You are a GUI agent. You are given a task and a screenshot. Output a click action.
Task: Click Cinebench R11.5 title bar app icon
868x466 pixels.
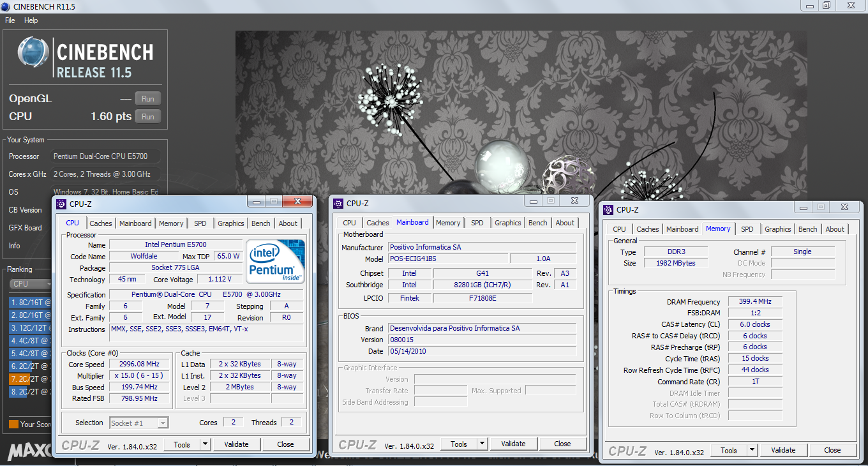pos(6,6)
